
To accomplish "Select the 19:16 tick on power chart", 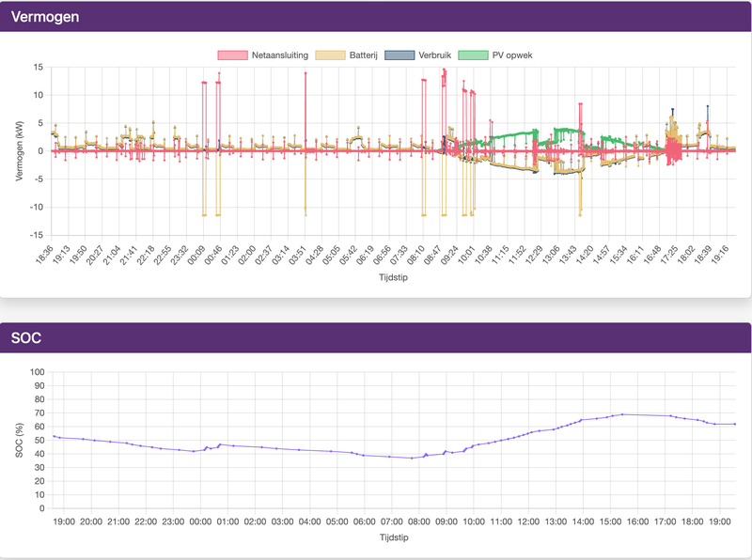I will (x=720, y=254).
